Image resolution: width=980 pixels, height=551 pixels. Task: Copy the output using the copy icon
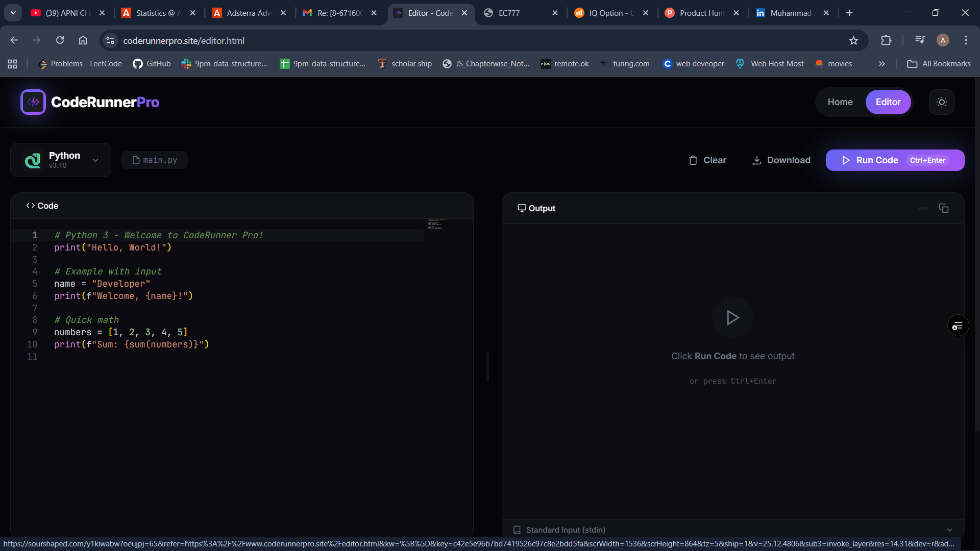pos(943,208)
